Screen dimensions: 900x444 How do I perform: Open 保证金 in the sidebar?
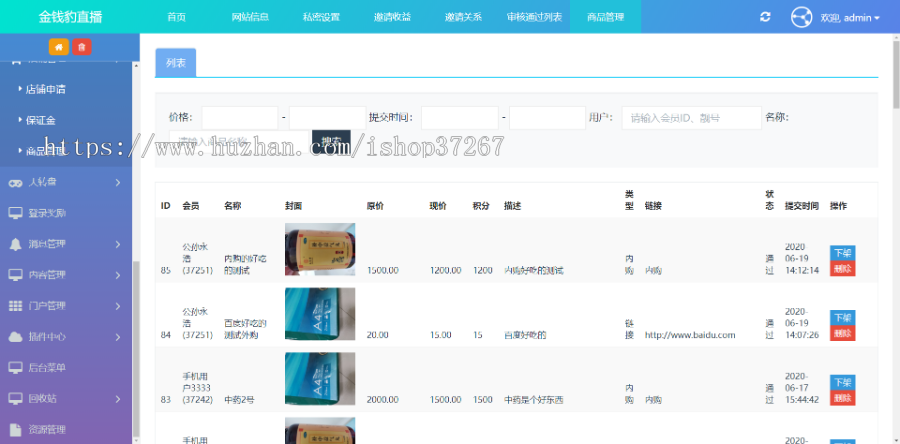pyautogui.click(x=41, y=120)
